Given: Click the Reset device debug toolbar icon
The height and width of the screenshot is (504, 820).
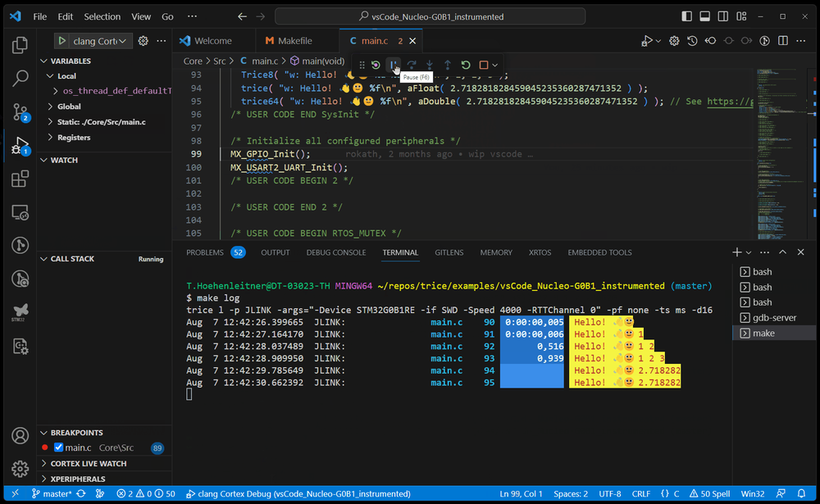Looking at the screenshot, I should coord(376,65).
